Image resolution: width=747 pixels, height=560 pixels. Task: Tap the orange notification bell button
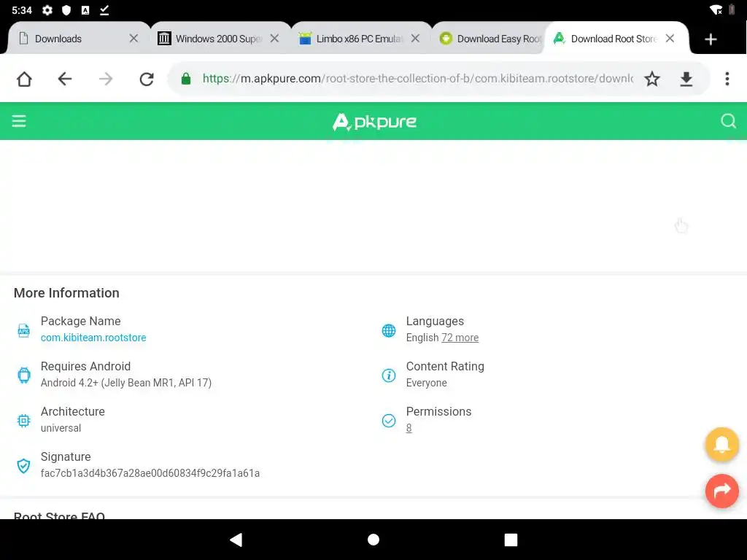point(721,444)
